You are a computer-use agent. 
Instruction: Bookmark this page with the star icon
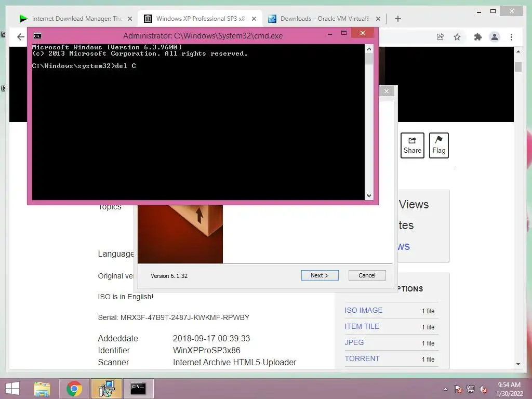(x=457, y=37)
